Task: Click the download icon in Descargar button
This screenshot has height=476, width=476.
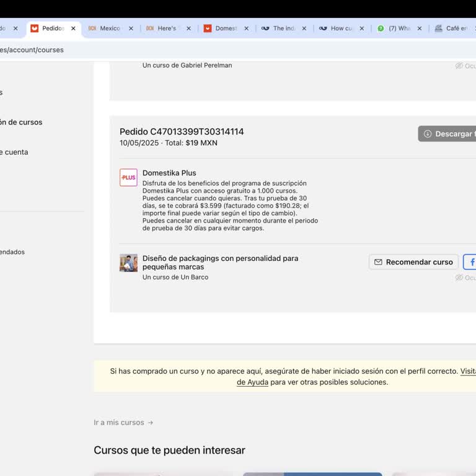Action: click(x=428, y=134)
